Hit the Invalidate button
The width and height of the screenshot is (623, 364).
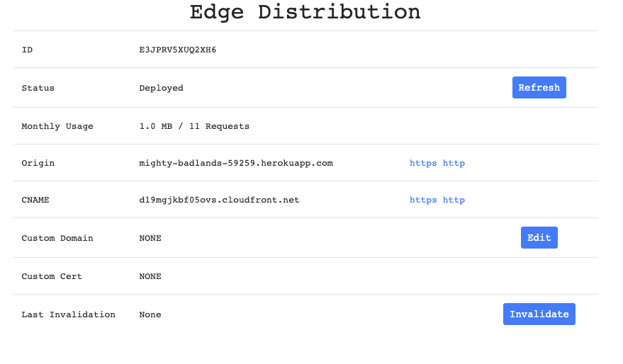pos(539,314)
